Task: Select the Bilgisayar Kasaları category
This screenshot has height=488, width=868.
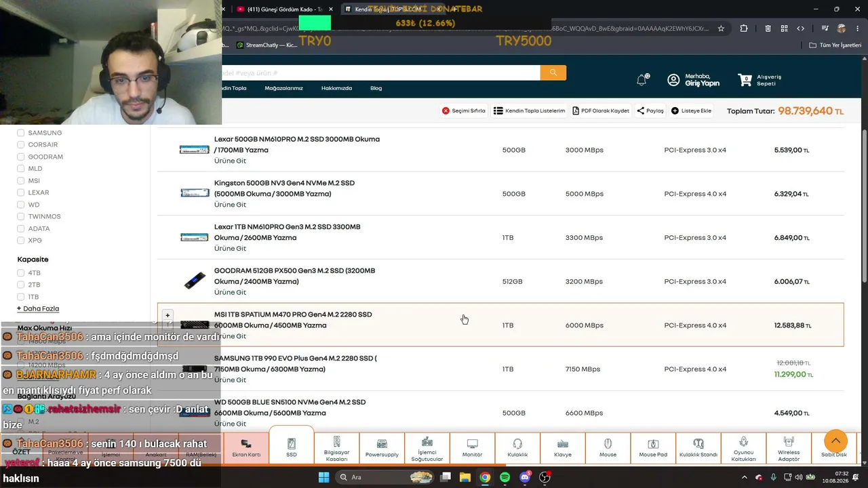Action: coord(336,448)
